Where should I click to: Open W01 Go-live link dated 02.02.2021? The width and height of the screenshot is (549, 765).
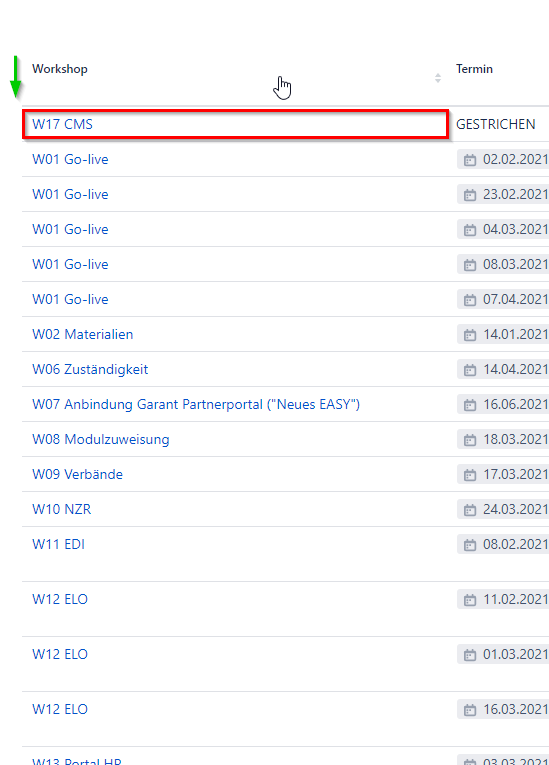click(x=70, y=160)
